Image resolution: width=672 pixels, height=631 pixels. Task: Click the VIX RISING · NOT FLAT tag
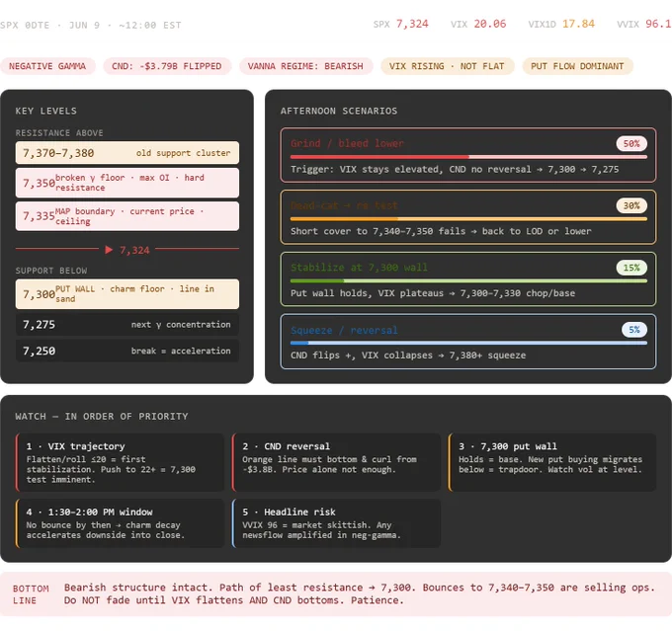tap(447, 66)
